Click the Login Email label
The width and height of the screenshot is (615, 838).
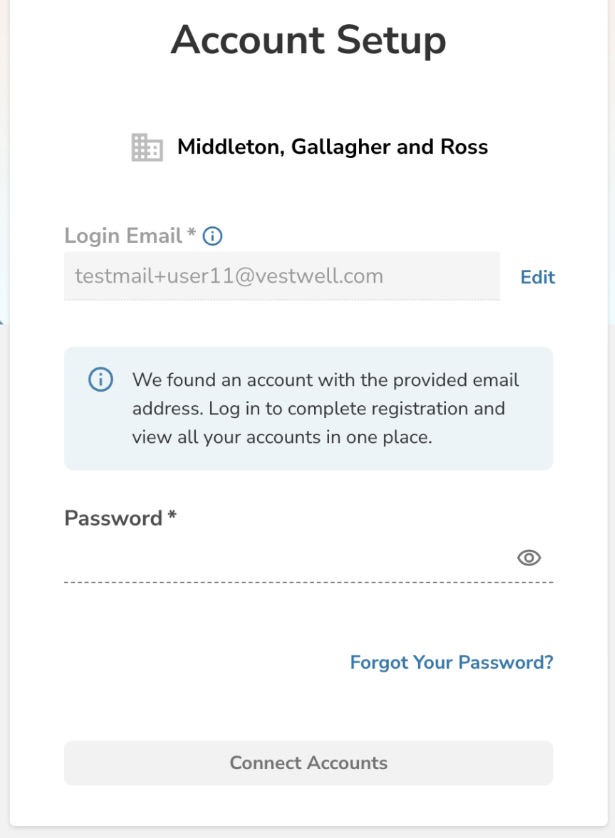123,236
